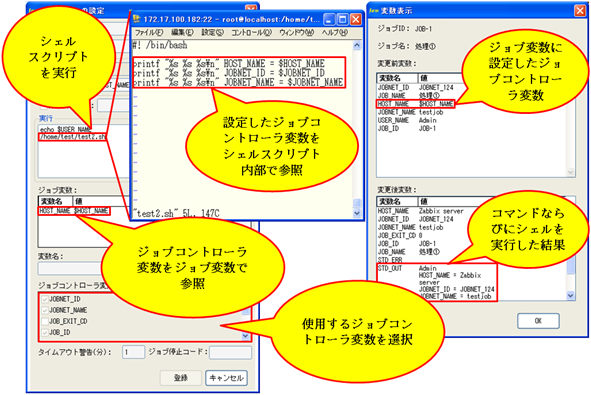The width and height of the screenshot is (591, 395).
Task: Open the ファイル(F) menu in the terminal
Action: [149, 32]
